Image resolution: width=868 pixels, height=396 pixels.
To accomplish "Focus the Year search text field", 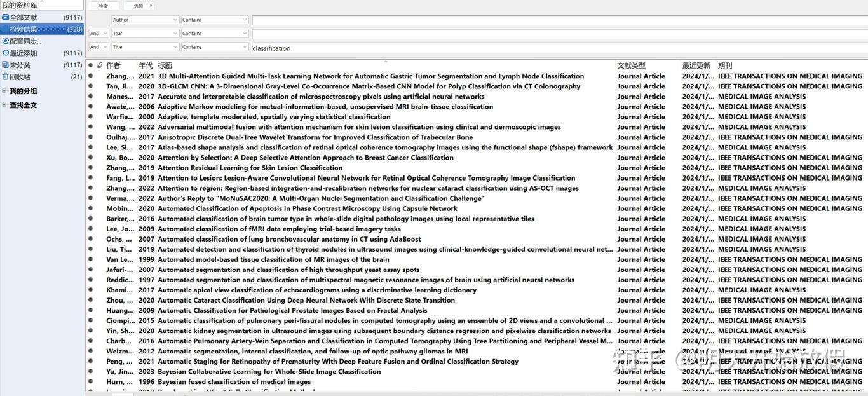I will [559, 34].
